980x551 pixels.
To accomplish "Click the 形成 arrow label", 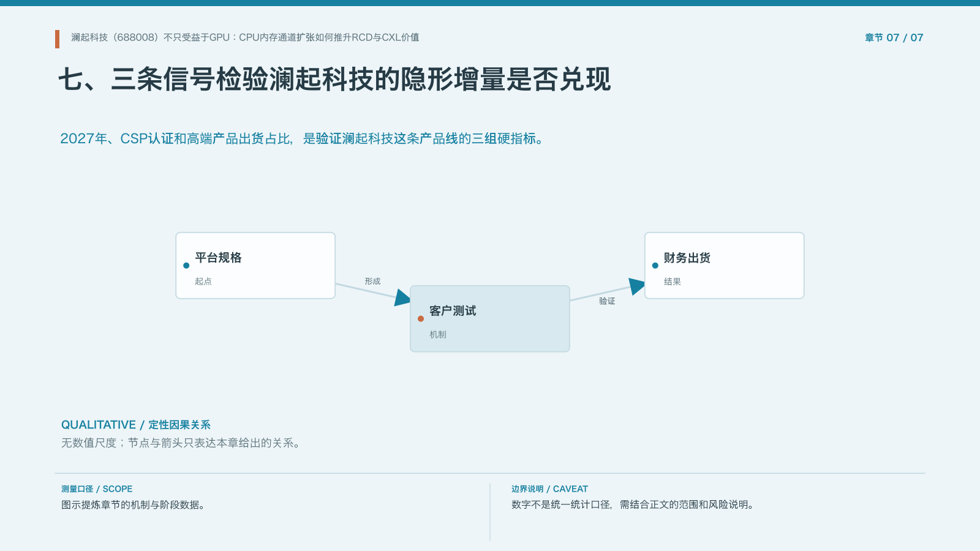I will click(x=372, y=281).
